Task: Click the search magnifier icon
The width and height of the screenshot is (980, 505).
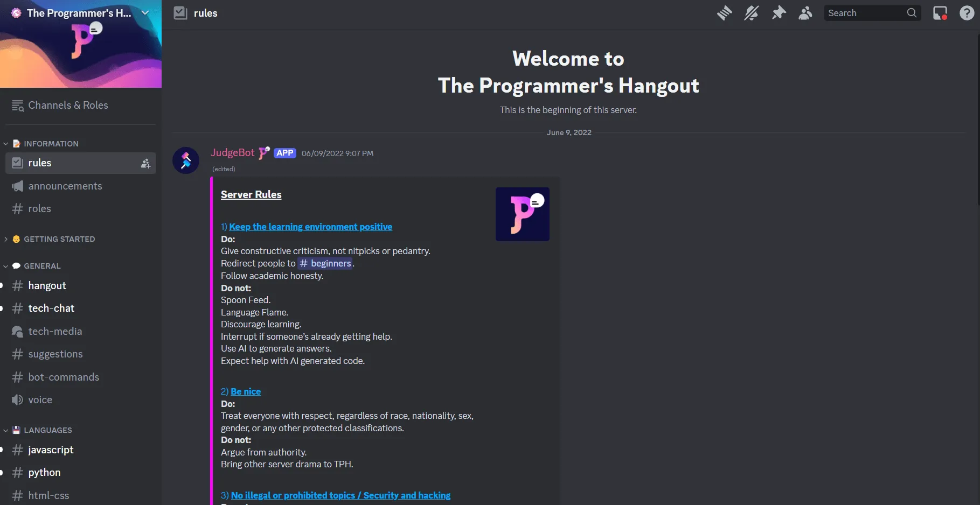Action: click(x=912, y=13)
